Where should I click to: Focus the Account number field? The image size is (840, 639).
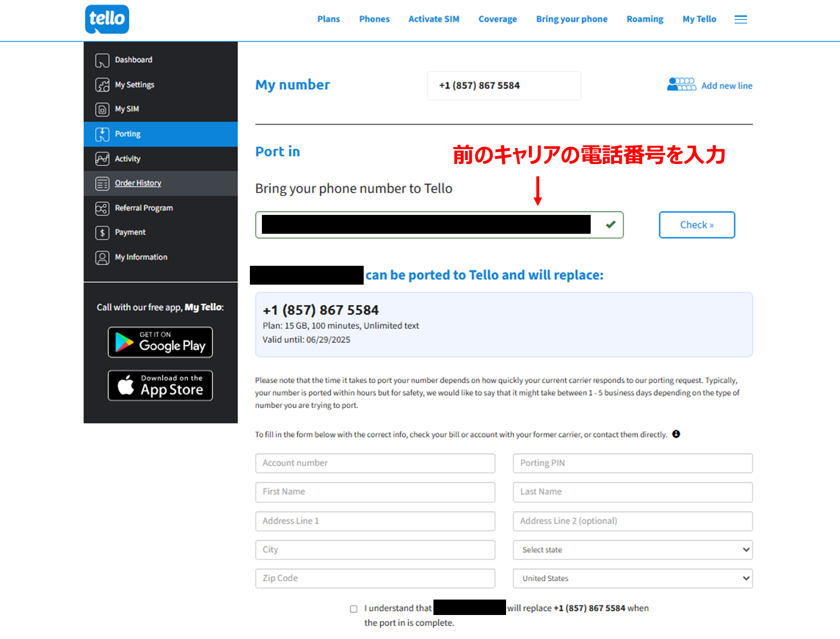pyautogui.click(x=375, y=463)
